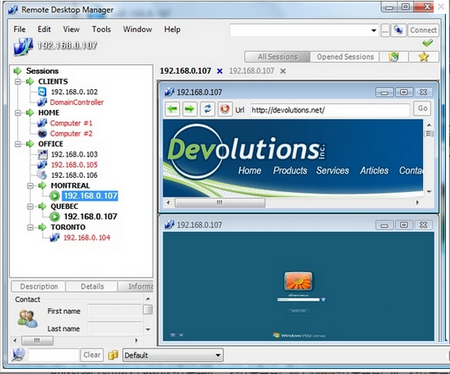Click the browser back arrow button
Screen dimensions: 450x374
click(x=173, y=109)
